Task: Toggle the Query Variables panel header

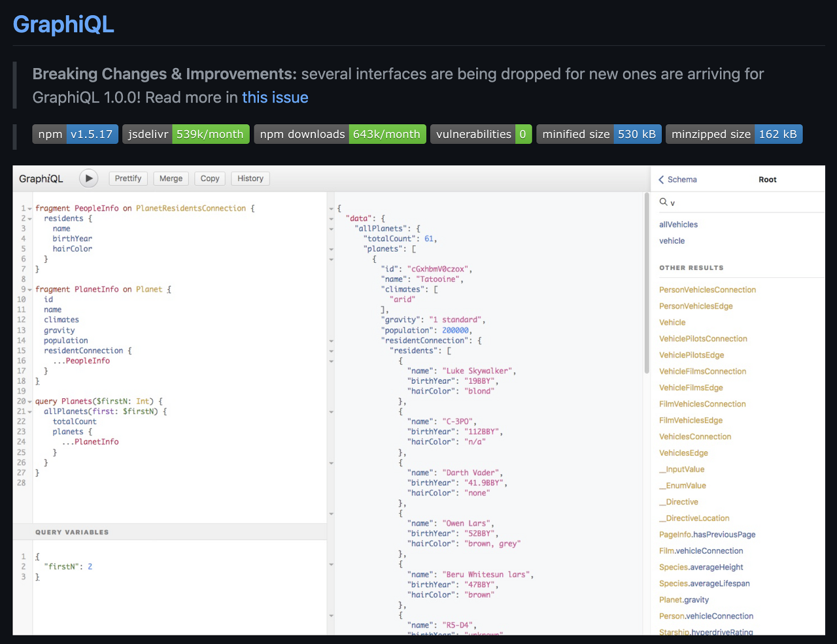Action: pos(169,532)
